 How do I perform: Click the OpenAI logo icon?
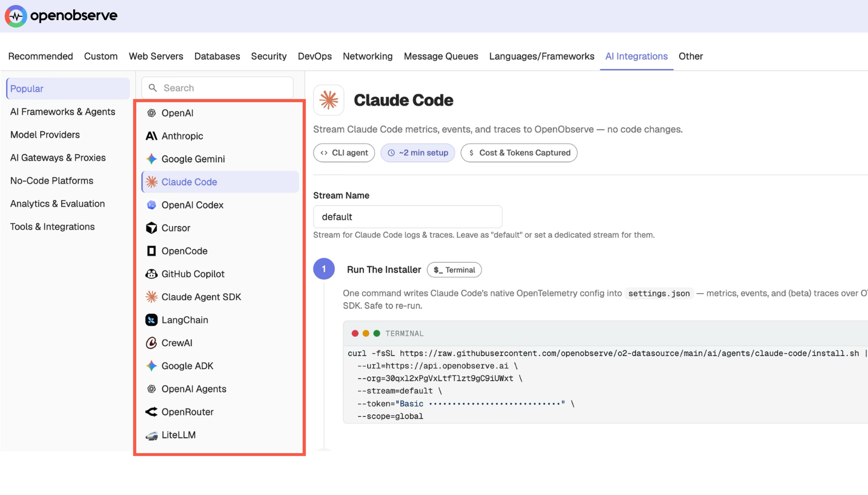tap(151, 113)
